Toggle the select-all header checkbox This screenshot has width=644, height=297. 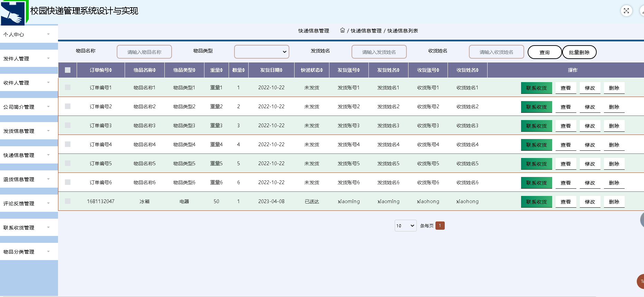[x=68, y=70]
